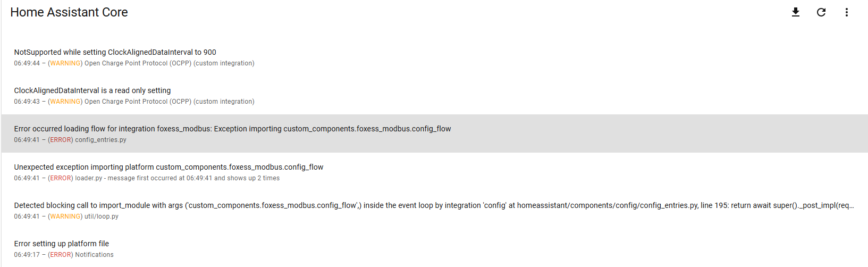This screenshot has height=267, width=868.
Task: Click the Home Assistant Core heading
Action: point(69,12)
